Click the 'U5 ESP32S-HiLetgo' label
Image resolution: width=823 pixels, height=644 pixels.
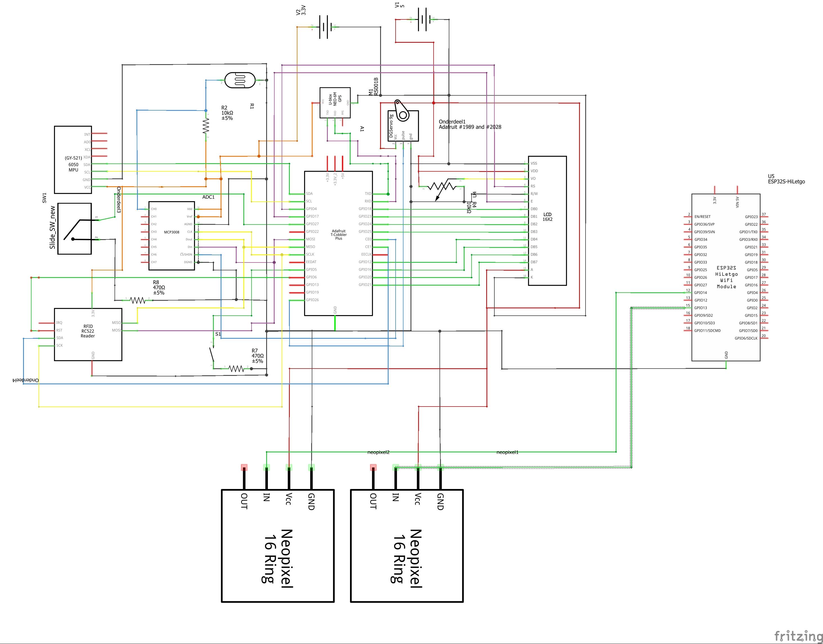point(786,179)
